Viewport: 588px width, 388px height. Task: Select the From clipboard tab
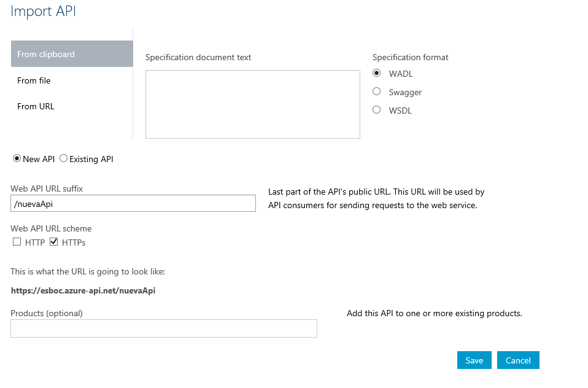(72, 54)
